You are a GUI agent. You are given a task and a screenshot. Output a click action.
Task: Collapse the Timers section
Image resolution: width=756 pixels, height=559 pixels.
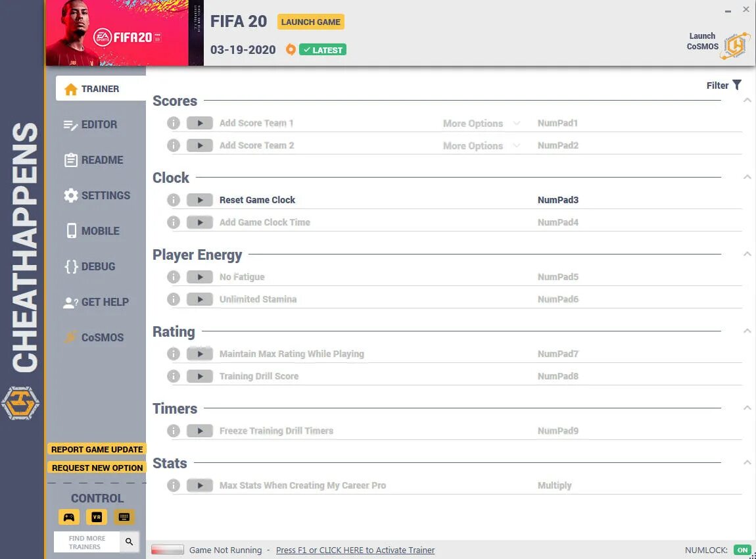[x=747, y=408]
